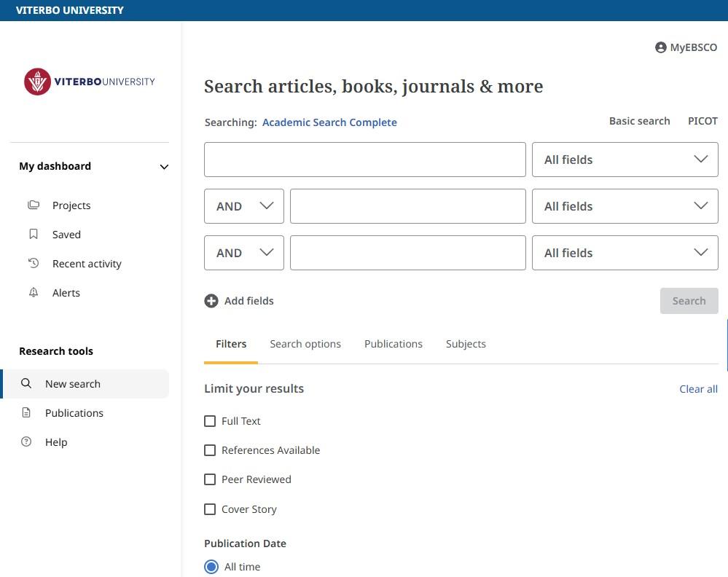Click the Clear all filters link
Viewport: 728px width, 577px height.
[x=698, y=388]
